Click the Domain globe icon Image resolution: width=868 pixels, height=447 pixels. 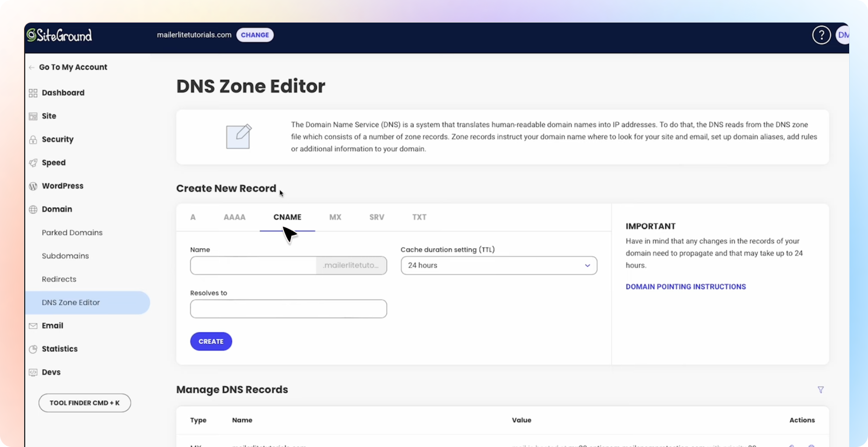point(33,210)
